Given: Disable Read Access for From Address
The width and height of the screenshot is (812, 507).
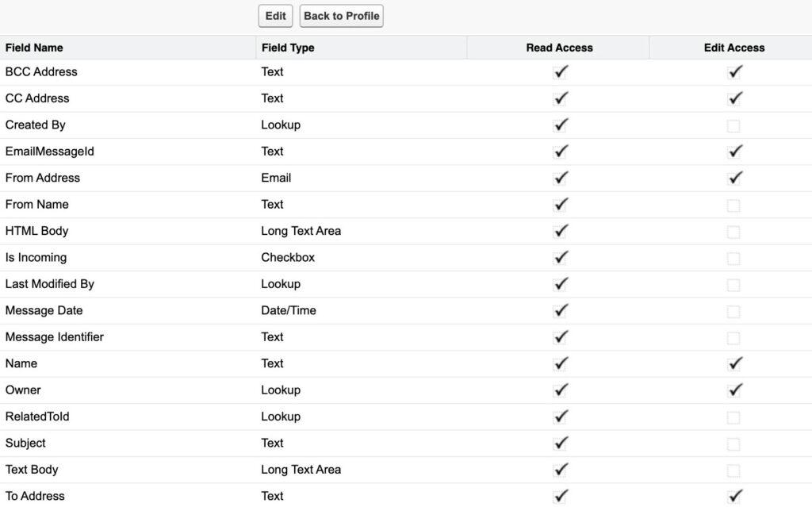Looking at the screenshot, I should [560, 178].
